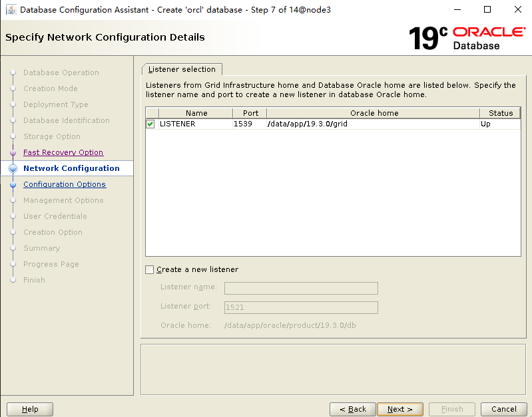Screen dimensions: 532x417
Task: Select the port 1539 cell
Action: (x=250, y=124)
